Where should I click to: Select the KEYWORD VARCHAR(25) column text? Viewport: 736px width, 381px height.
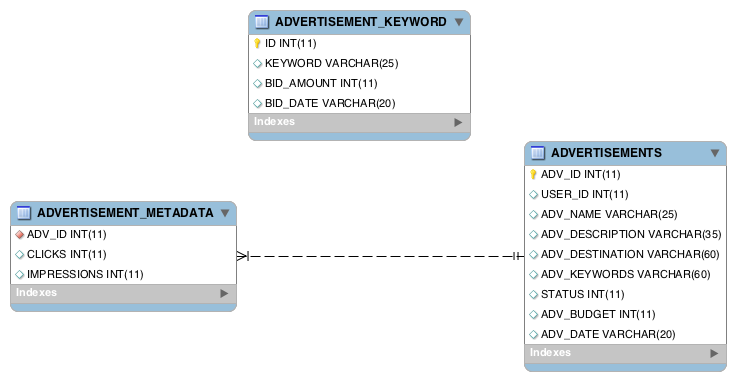[331, 63]
